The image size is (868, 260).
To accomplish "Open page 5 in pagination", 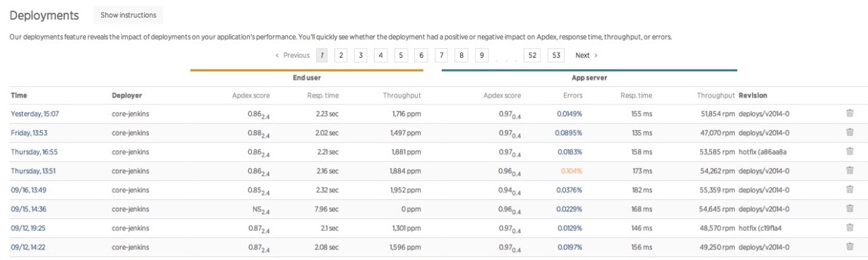I will pos(401,55).
